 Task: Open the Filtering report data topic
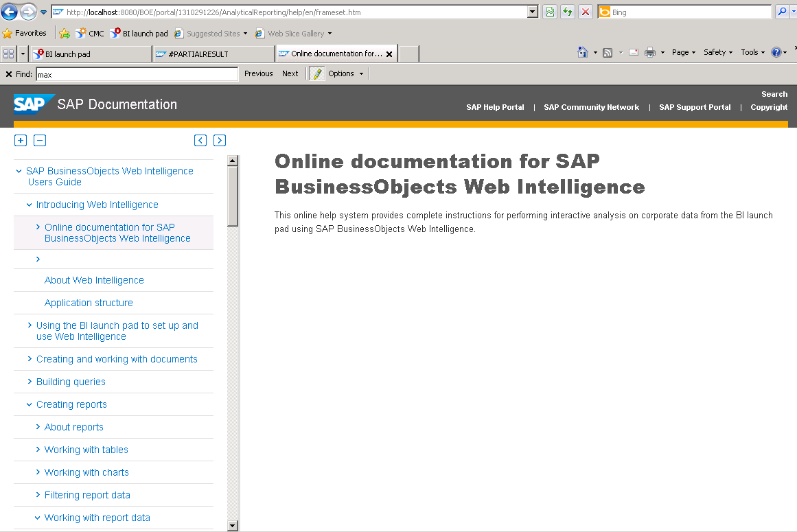pyautogui.click(x=87, y=495)
